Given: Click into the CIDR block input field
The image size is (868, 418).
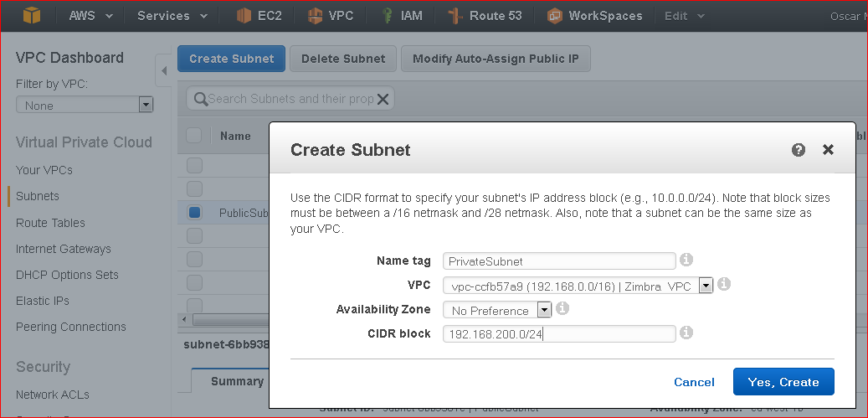Looking at the screenshot, I should click(x=560, y=334).
